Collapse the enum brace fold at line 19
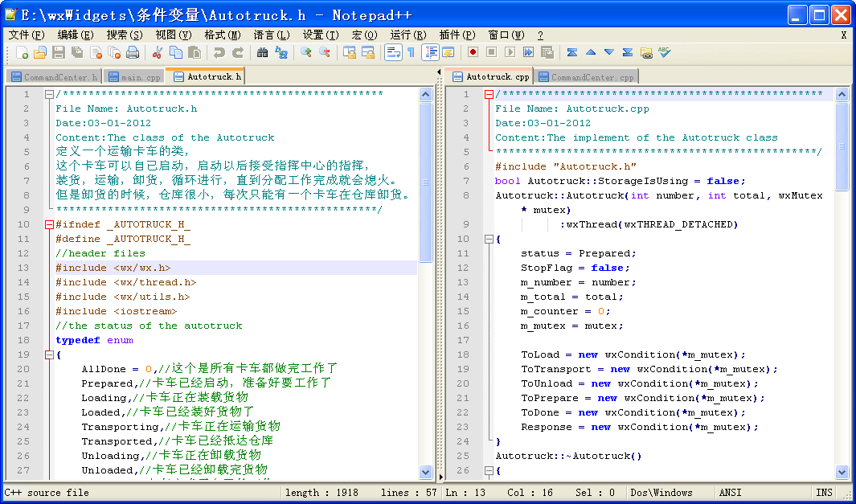856x504 pixels. pos(49,355)
